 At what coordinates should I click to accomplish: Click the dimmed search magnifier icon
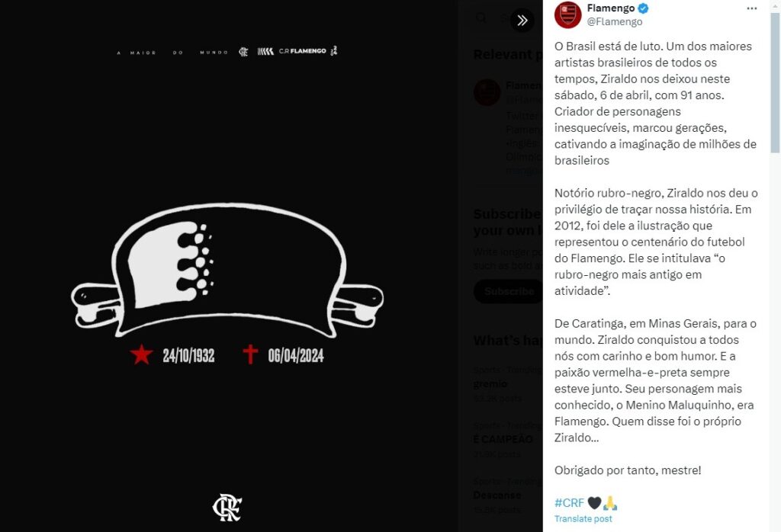click(x=481, y=18)
